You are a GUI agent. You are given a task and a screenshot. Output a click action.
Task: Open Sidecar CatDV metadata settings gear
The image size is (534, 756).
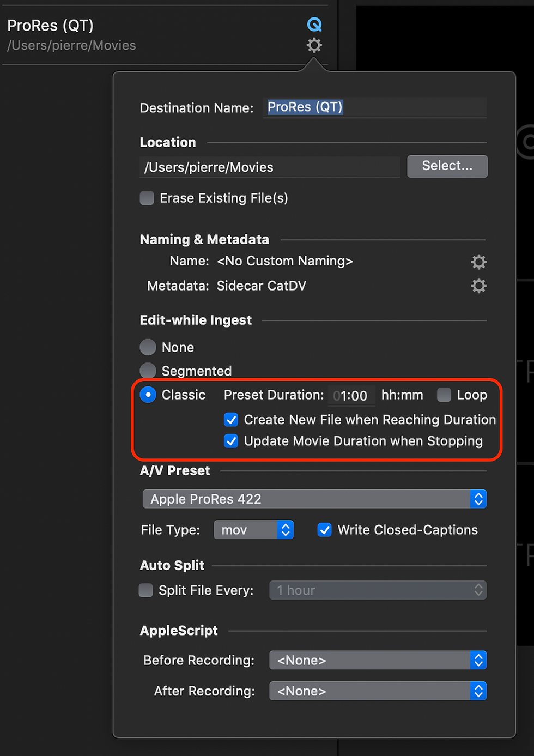478,286
